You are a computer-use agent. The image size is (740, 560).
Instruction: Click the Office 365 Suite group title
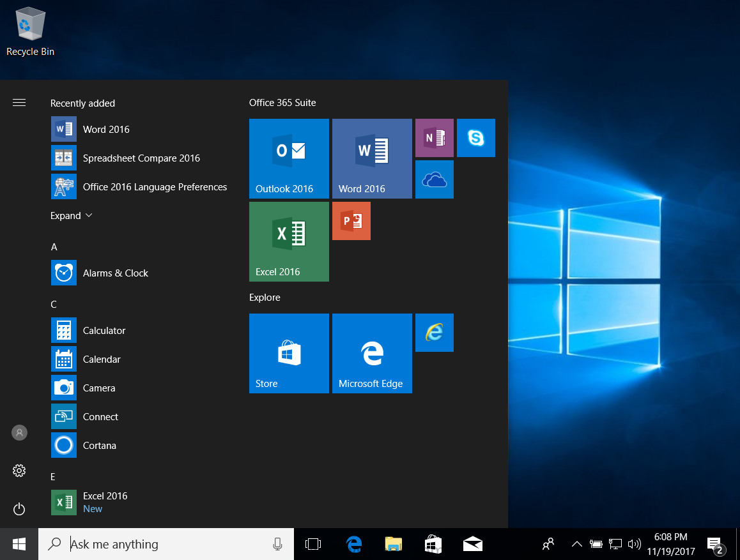[x=282, y=103]
